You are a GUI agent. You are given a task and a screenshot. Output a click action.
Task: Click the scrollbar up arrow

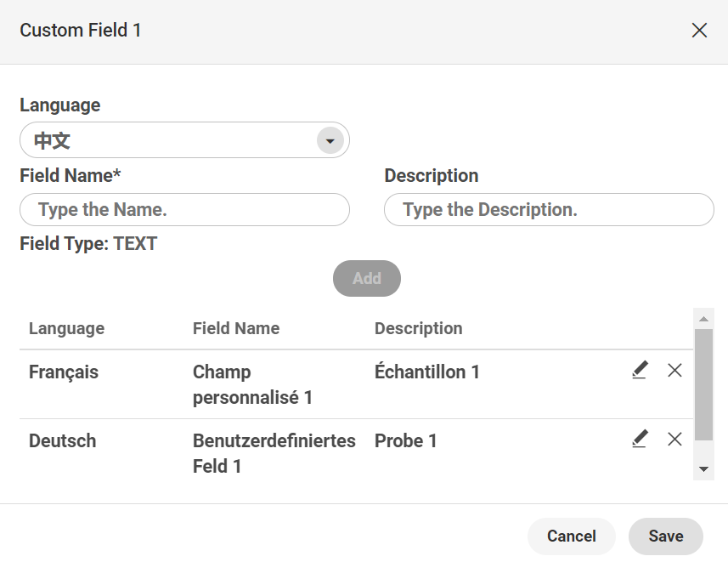pos(703,319)
